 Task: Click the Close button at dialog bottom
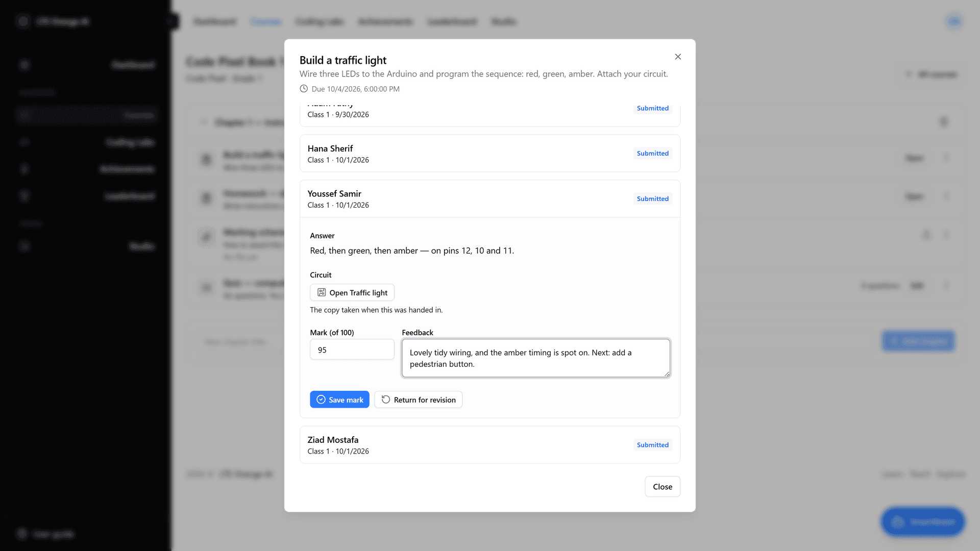663,487
